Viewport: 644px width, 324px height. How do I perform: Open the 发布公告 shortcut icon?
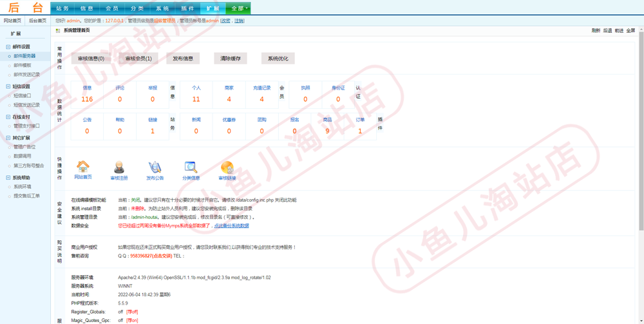tap(155, 167)
